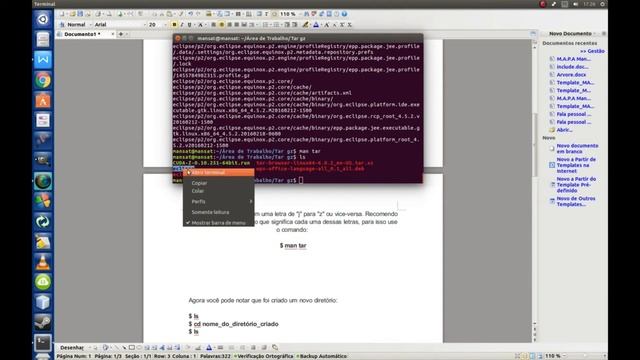Open the zoom percentage dropdown showing 110 %
The width and height of the screenshot is (640, 360).
click(x=290, y=14)
